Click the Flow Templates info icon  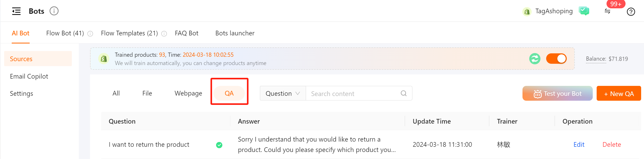click(x=164, y=34)
